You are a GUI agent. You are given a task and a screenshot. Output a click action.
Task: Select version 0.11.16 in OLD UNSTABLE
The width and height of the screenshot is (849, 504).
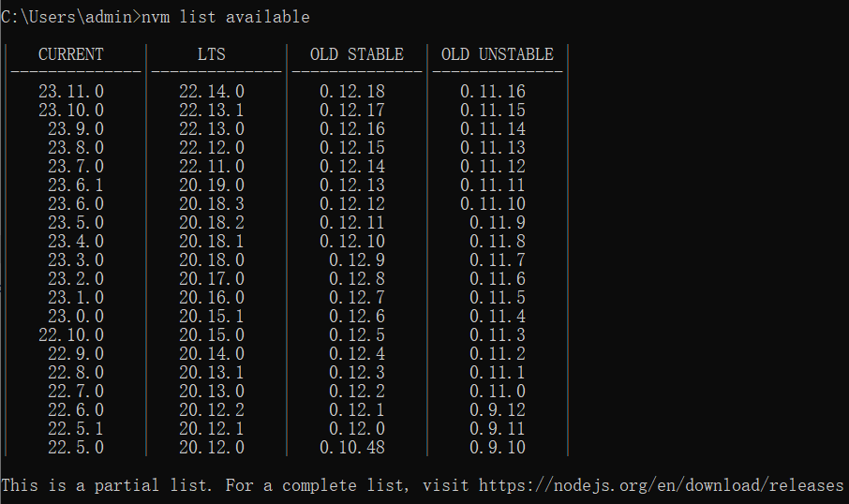click(x=493, y=92)
